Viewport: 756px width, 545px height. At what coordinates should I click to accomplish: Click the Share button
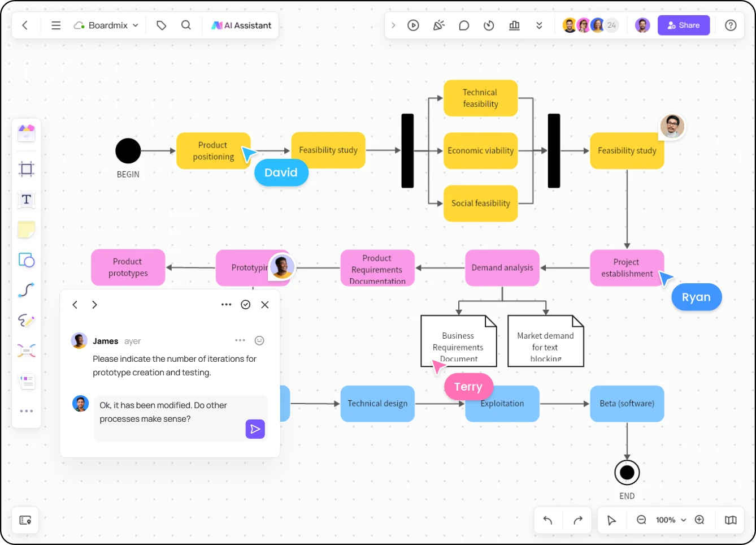point(684,25)
